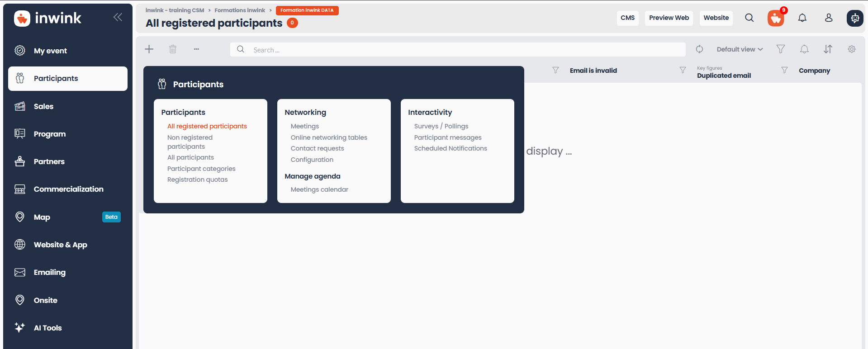Open 'Contact requests' link
The width and height of the screenshot is (868, 349).
[317, 148]
